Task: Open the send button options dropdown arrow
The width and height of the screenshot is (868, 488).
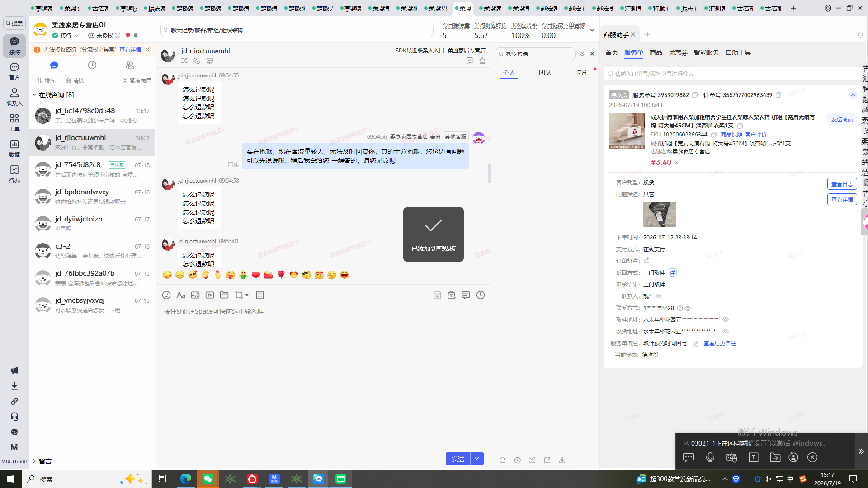Action: pyautogui.click(x=477, y=459)
